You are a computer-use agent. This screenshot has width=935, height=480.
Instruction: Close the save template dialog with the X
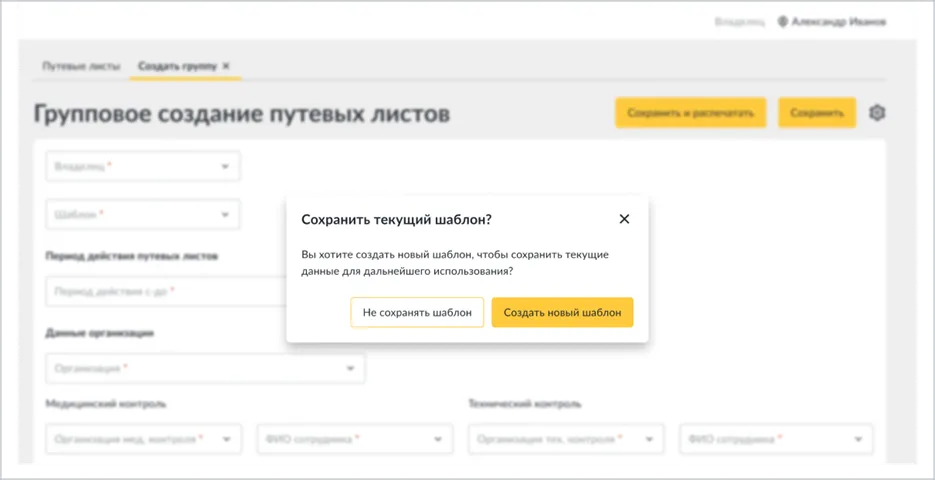624,219
